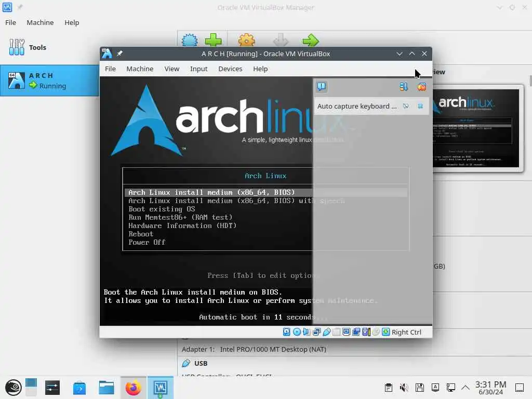Select Power Off boot menu entry
The height and width of the screenshot is (399, 532).
(147, 242)
